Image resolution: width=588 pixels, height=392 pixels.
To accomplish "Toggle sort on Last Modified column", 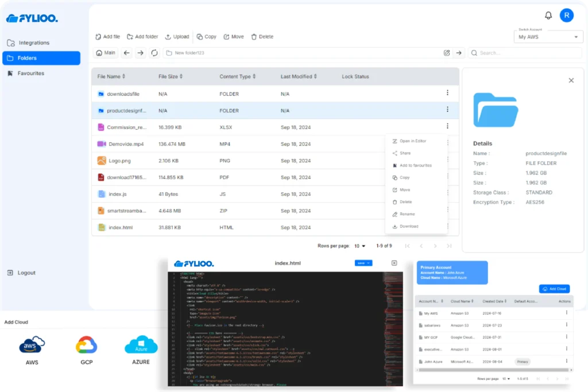I will (x=299, y=76).
